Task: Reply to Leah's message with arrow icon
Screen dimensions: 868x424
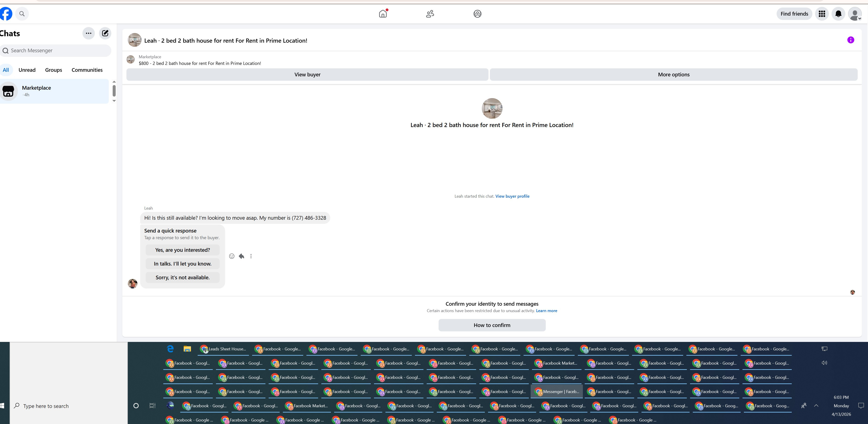Action: (241, 256)
